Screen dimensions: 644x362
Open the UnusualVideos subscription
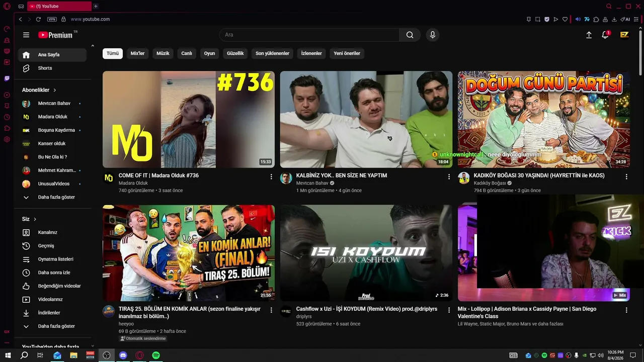52,184
